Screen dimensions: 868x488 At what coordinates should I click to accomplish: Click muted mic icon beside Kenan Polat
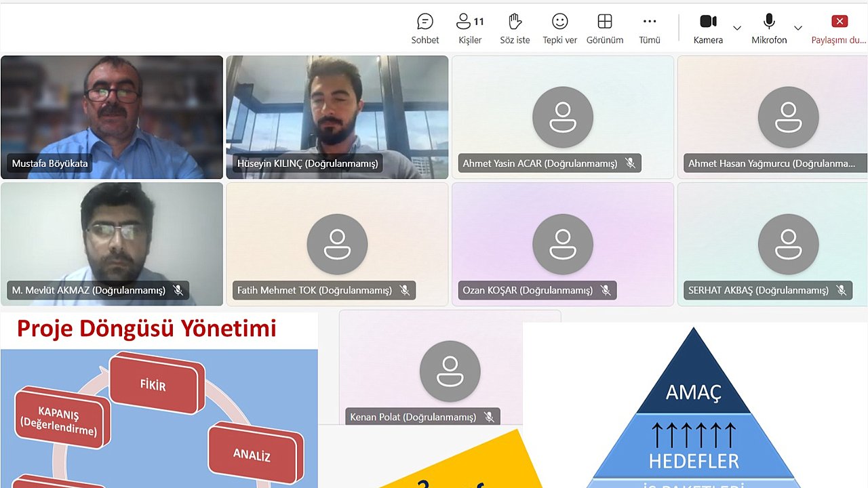pos(489,417)
